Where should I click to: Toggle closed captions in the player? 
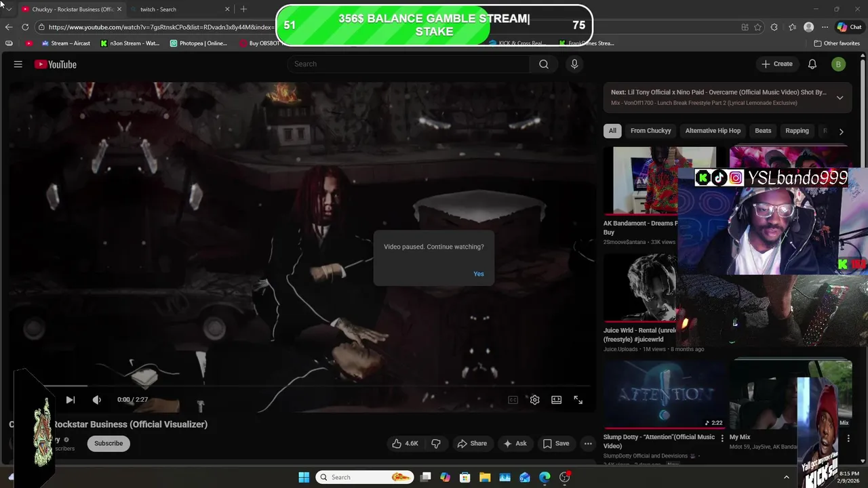point(513,400)
